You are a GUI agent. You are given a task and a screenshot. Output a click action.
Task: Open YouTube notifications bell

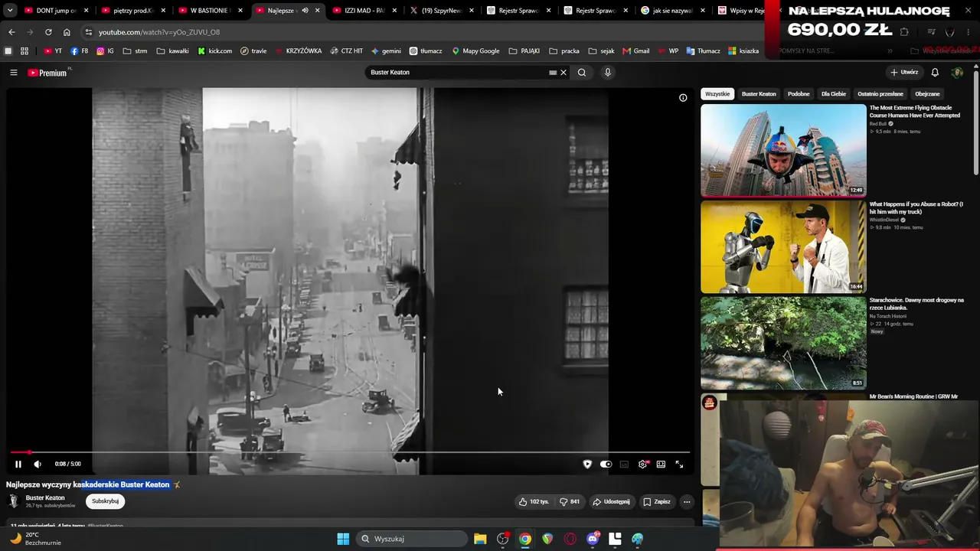[935, 73]
